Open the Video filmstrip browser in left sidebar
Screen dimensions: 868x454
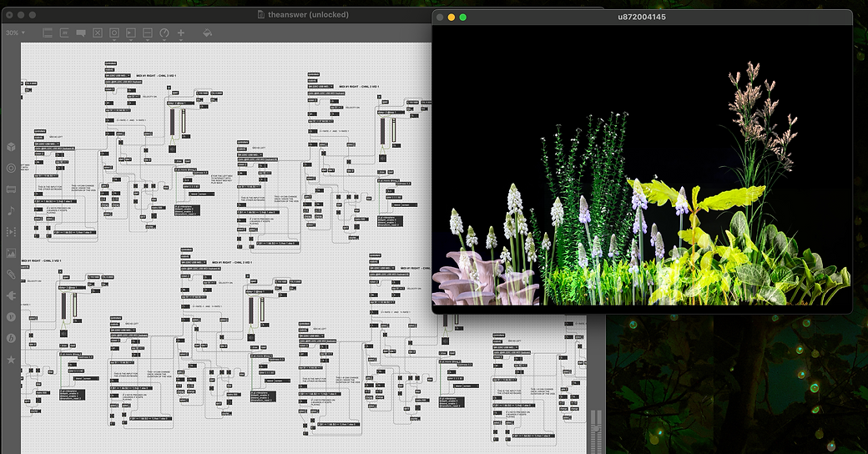coord(11,232)
